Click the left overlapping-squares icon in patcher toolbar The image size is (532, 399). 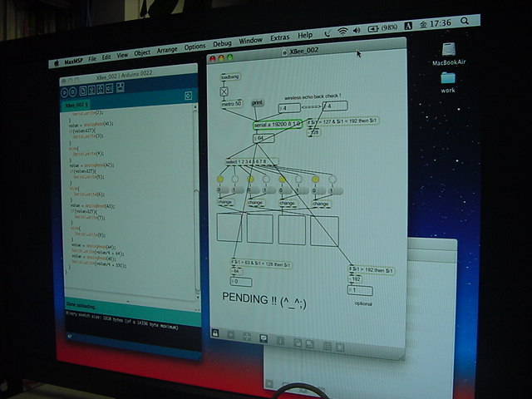pyautogui.click(x=298, y=342)
